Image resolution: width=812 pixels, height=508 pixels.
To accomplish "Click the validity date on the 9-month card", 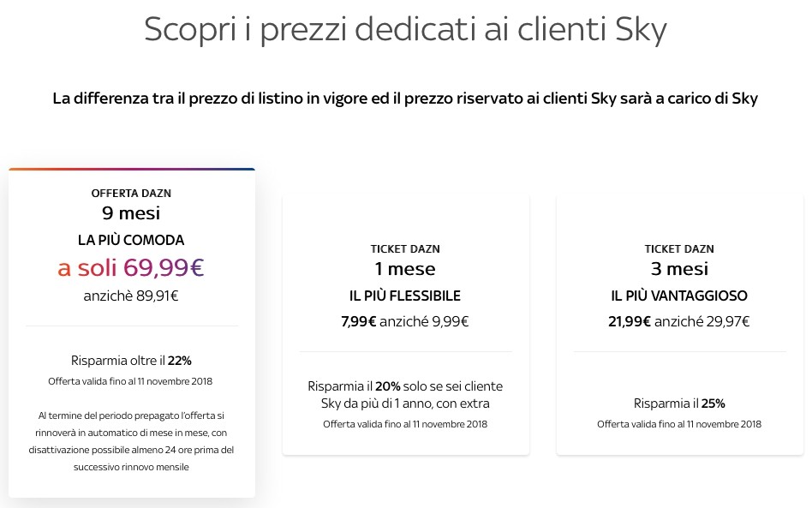I will pyautogui.click(x=131, y=381).
